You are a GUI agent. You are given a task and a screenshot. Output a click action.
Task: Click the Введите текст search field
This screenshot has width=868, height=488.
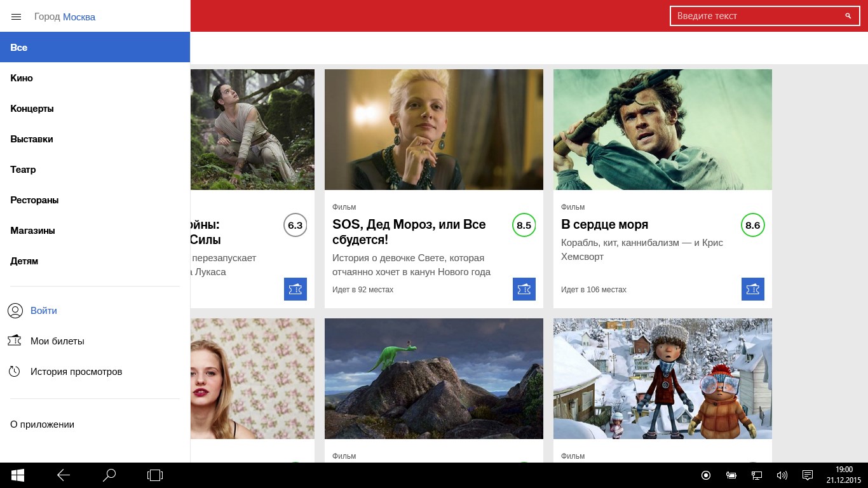[x=764, y=16]
